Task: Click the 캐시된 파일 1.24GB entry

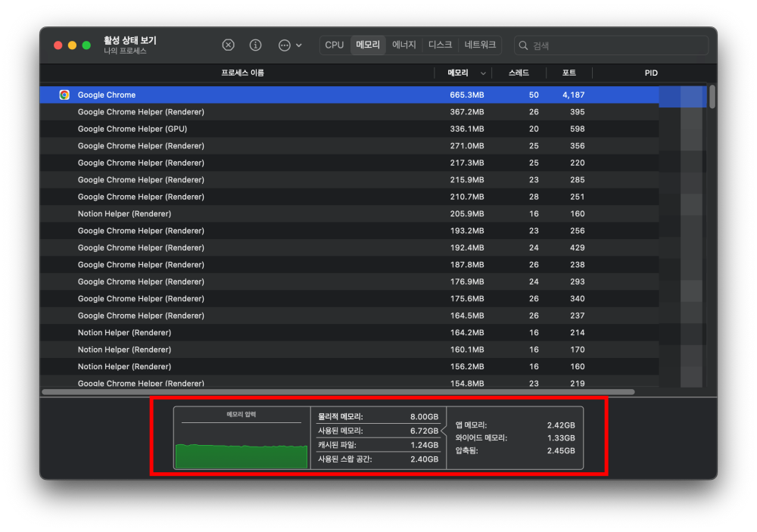Action: point(378,445)
